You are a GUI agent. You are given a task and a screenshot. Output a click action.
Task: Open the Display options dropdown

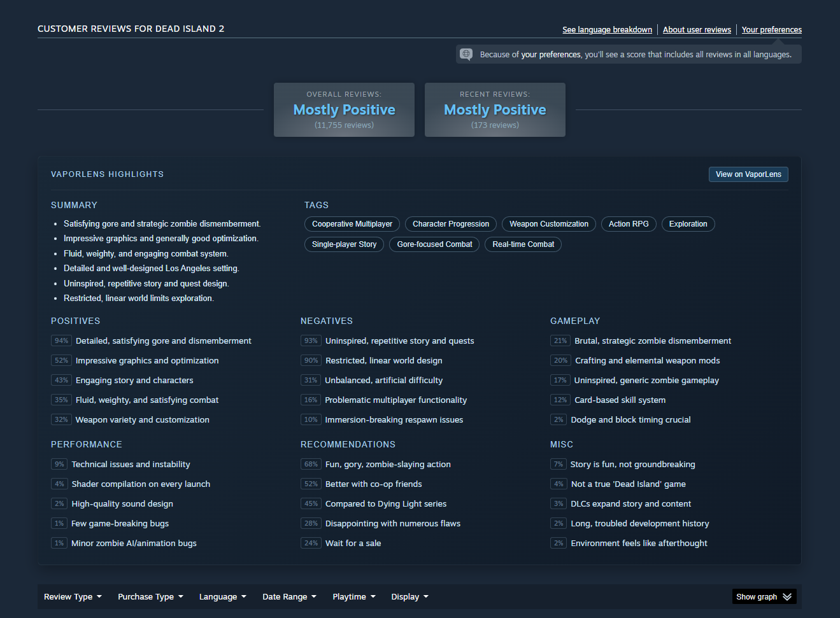[x=409, y=597]
